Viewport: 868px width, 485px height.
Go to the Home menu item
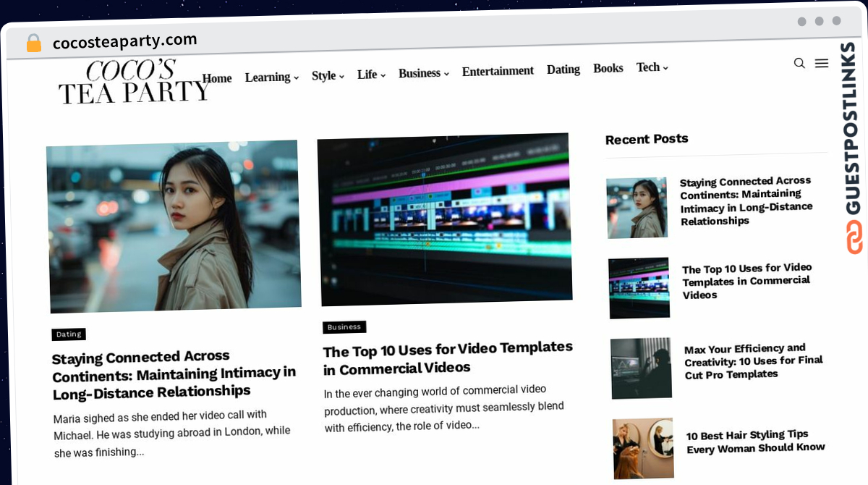click(217, 78)
